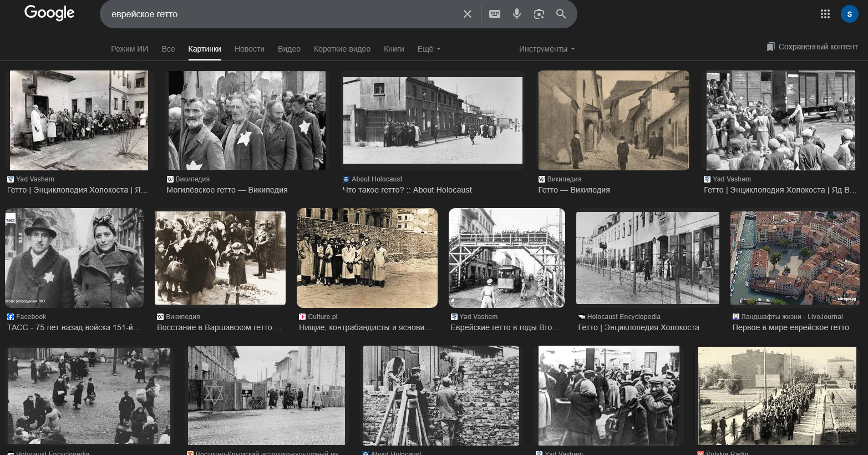Open the Google account avatar menu
The image size is (868, 455).
[849, 14]
